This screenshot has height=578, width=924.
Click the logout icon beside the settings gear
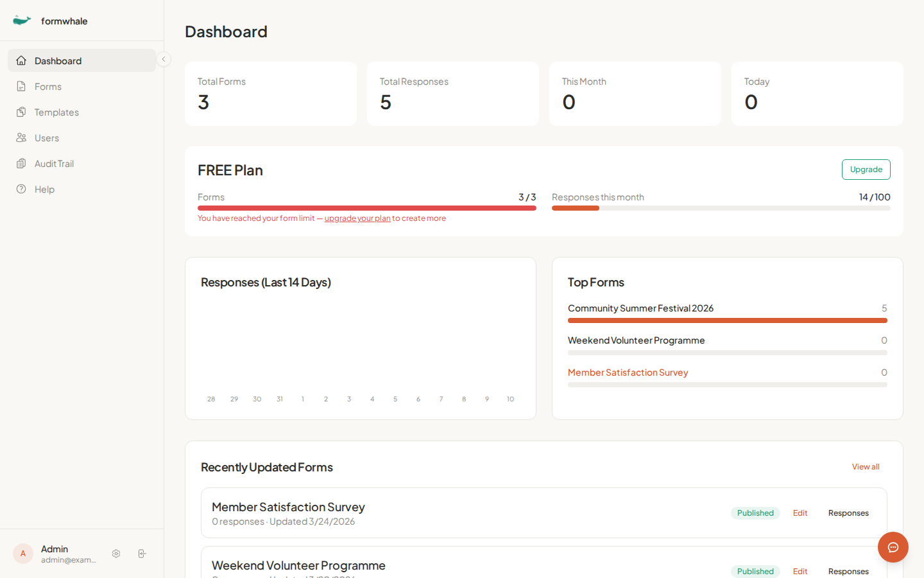tap(142, 553)
